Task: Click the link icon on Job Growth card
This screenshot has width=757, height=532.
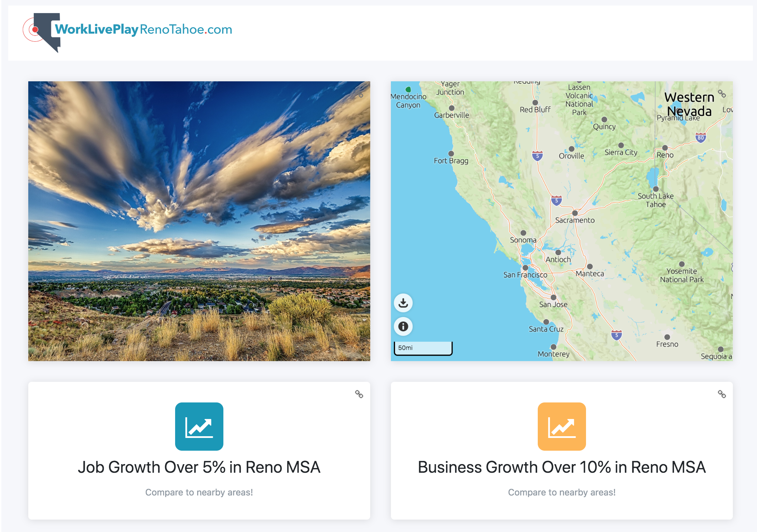Action: click(359, 394)
